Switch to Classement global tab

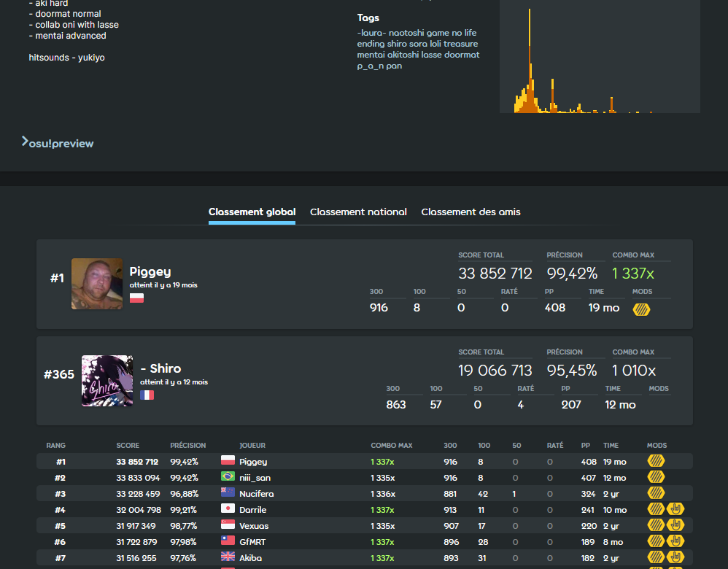click(252, 212)
